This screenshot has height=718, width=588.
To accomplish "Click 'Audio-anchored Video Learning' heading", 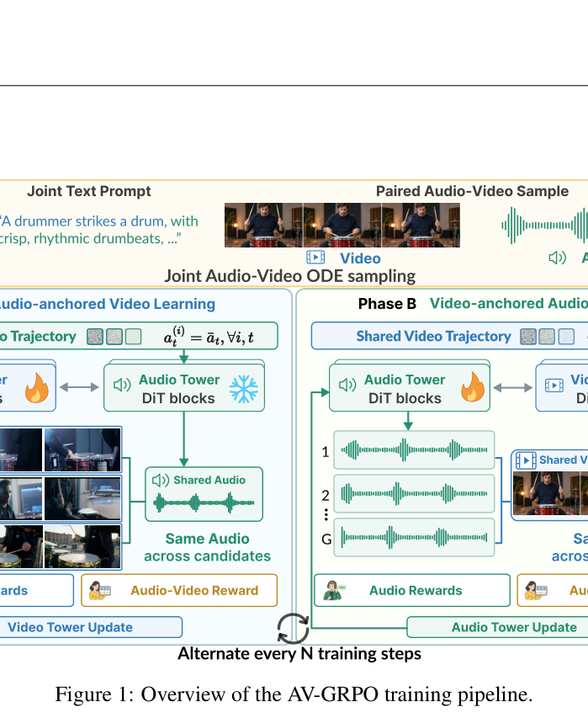I will click(x=108, y=304).
